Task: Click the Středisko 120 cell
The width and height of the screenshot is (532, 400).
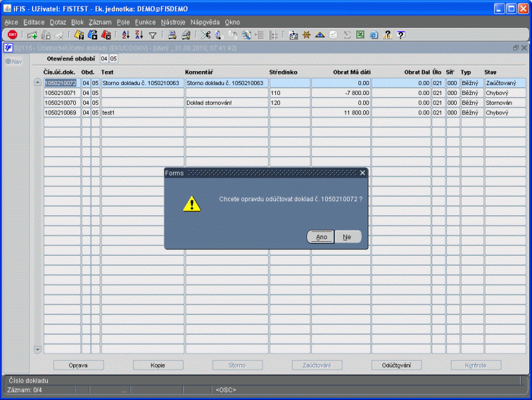Action: click(x=290, y=103)
